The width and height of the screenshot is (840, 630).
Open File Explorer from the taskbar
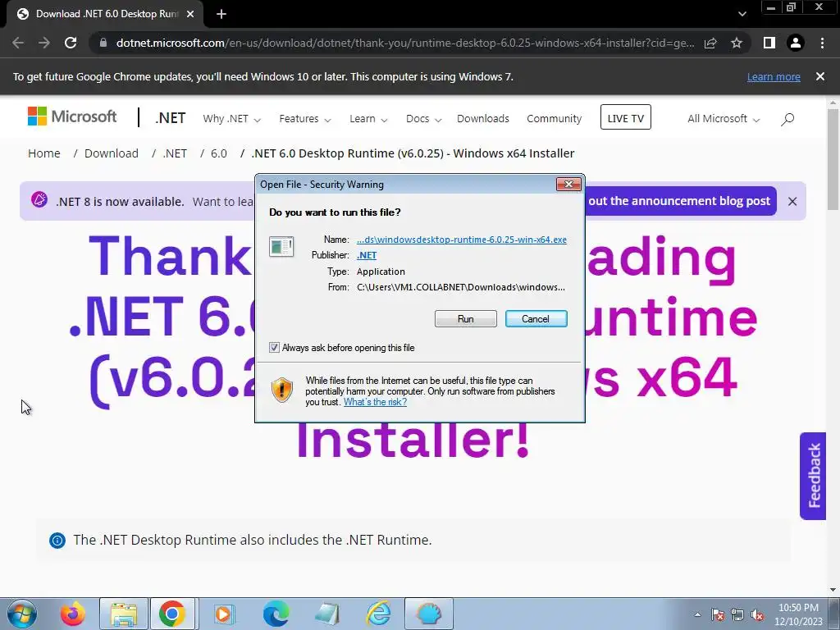(x=124, y=614)
